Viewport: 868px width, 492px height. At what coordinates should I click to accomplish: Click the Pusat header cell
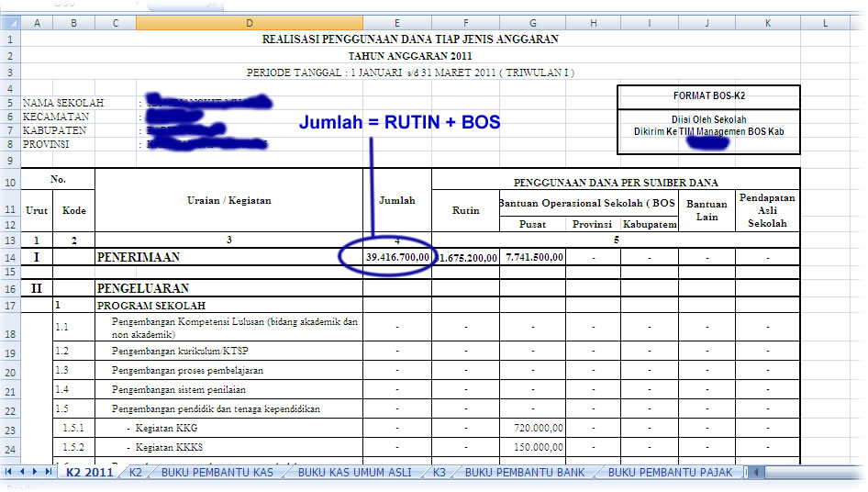coord(532,224)
